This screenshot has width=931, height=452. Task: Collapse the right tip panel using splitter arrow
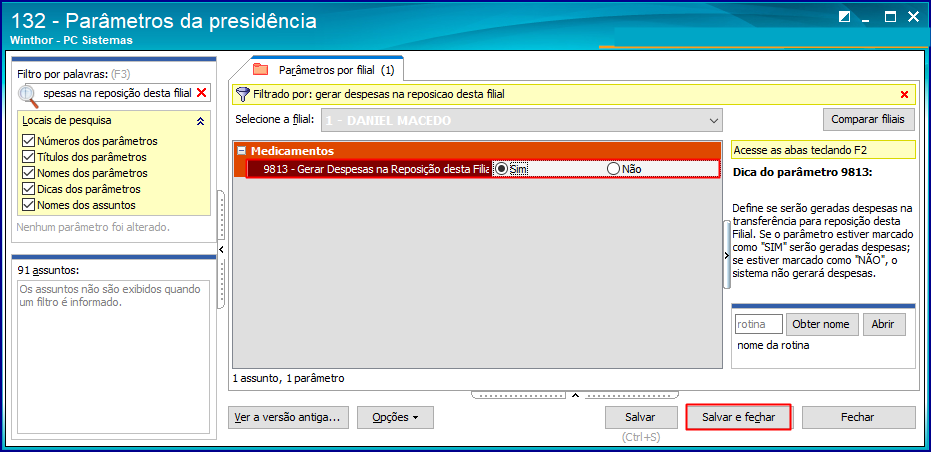[x=726, y=255]
